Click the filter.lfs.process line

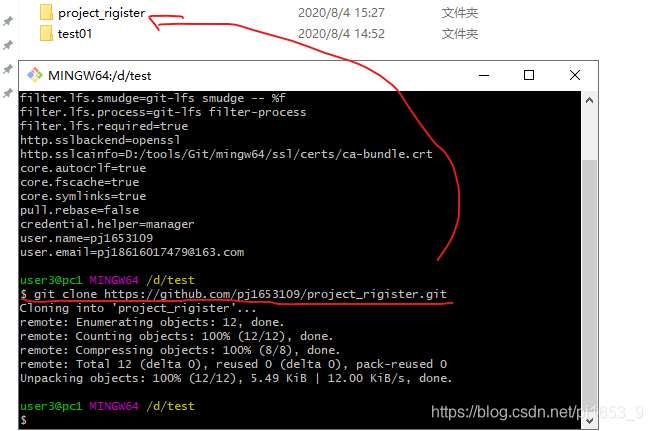click(x=163, y=112)
